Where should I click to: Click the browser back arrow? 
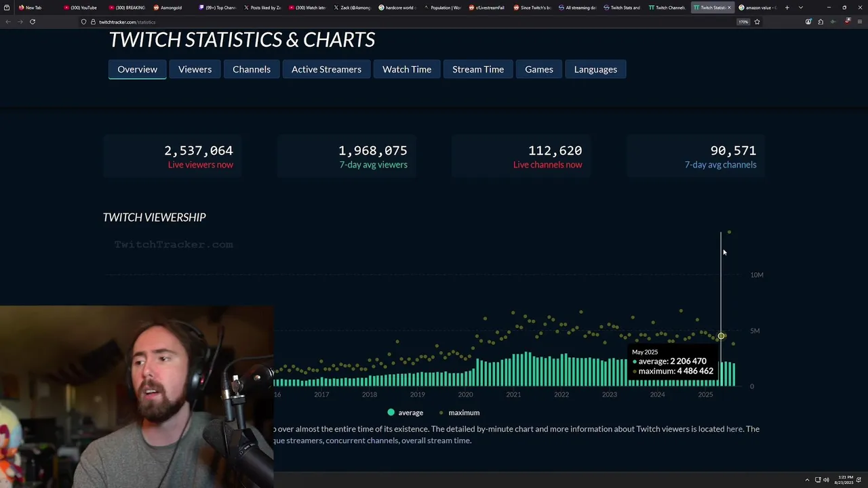[7, 22]
